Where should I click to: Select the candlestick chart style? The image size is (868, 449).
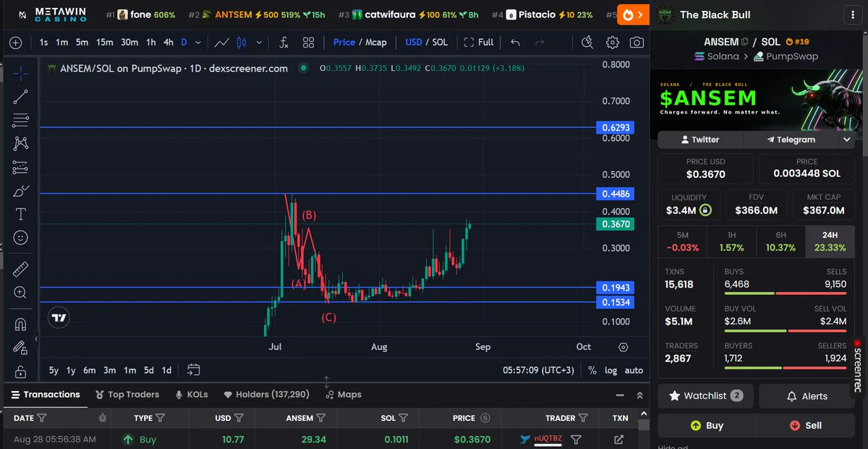pyautogui.click(x=242, y=43)
